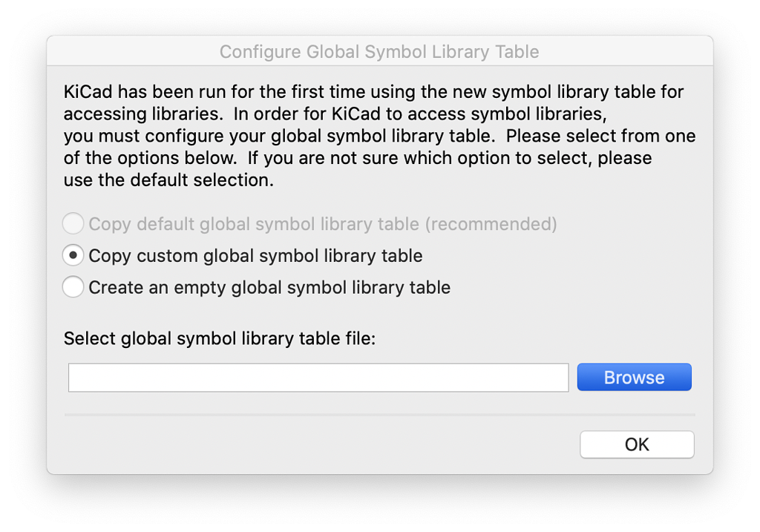Click the "use the default selection." text line
The width and height of the screenshot is (760, 532).
pos(168,180)
